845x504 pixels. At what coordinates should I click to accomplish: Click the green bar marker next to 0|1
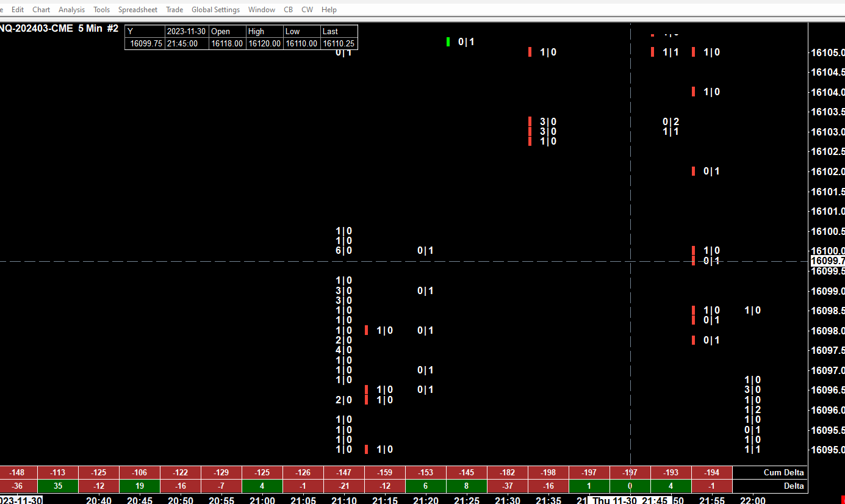[x=448, y=41]
